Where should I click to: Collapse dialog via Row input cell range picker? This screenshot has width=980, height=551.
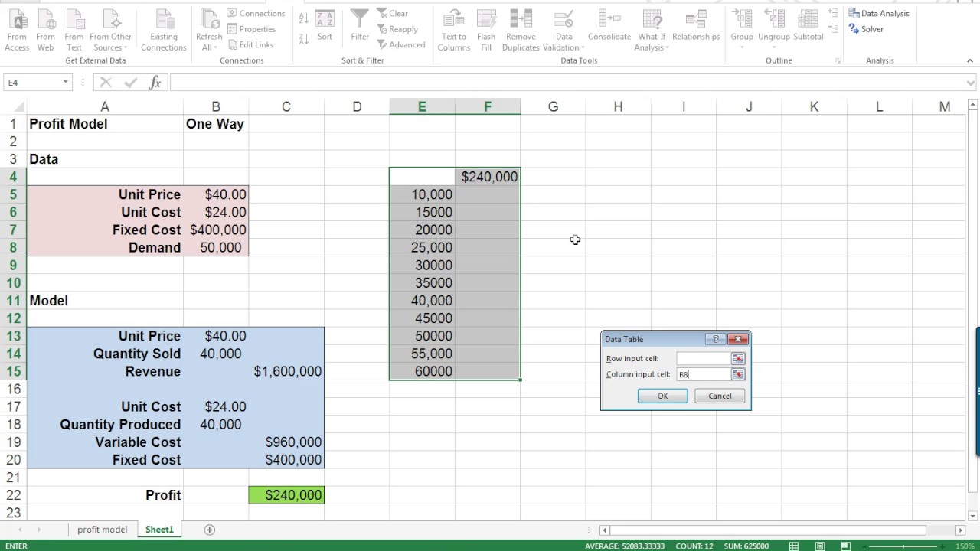coord(738,358)
